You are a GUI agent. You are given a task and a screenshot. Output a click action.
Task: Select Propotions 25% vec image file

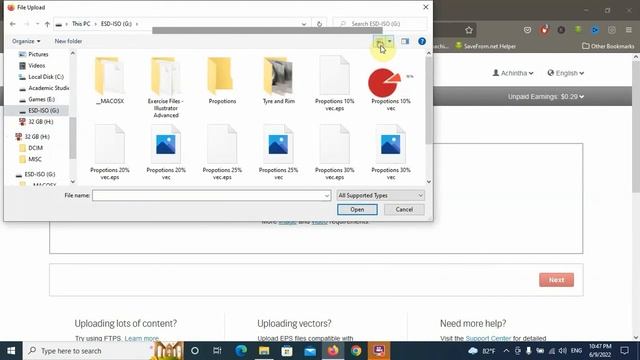278,152
